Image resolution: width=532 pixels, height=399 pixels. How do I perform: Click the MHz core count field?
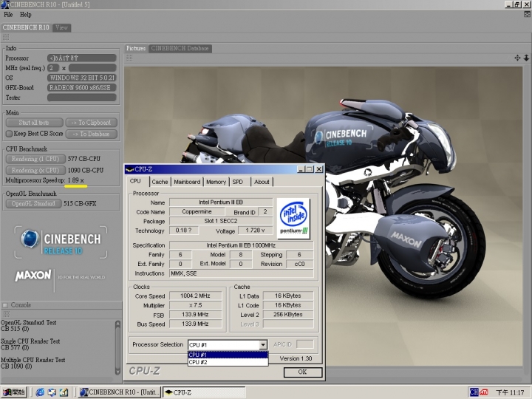[x=53, y=68]
